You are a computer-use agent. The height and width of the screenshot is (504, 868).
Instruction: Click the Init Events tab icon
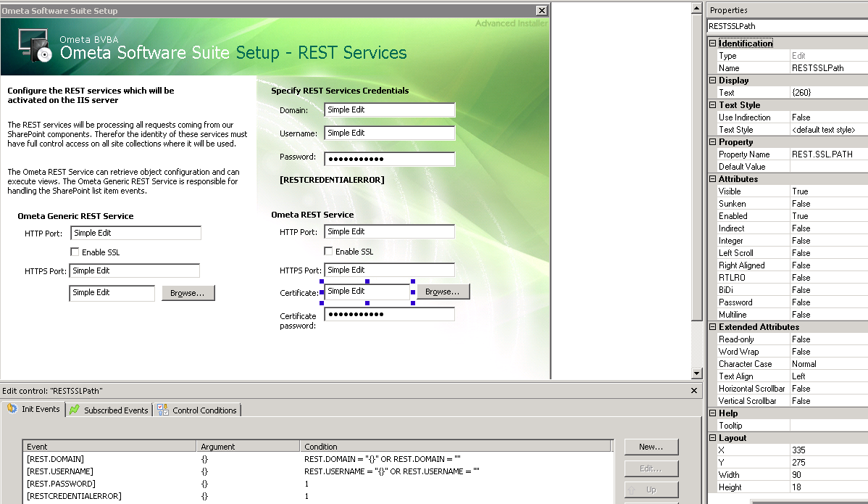pyautogui.click(x=12, y=410)
